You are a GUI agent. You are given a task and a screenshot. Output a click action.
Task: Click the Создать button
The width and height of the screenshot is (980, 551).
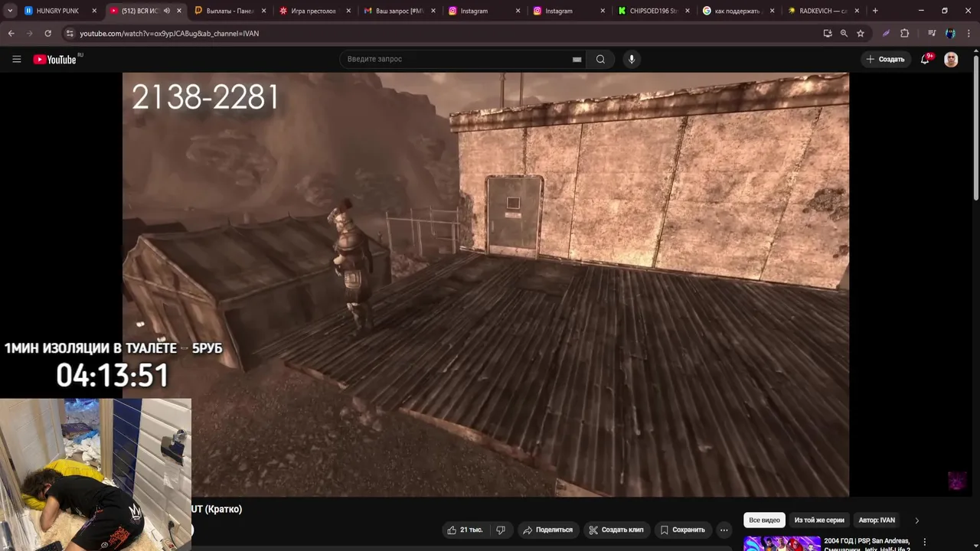point(885,59)
